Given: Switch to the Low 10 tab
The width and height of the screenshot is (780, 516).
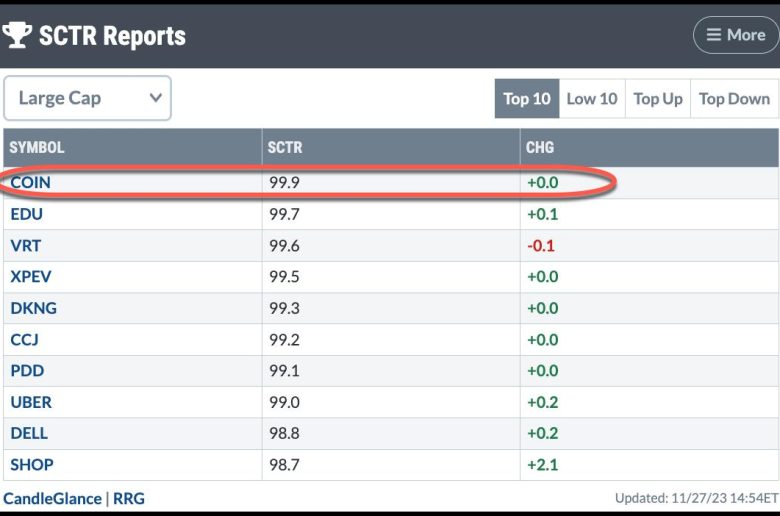Looking at the screenshot, I should [592, 99].
